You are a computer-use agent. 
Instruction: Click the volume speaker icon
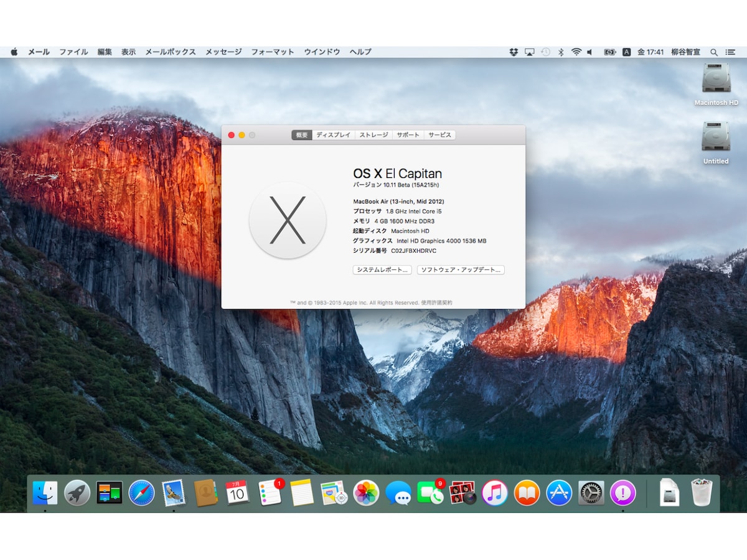(590, 52)
